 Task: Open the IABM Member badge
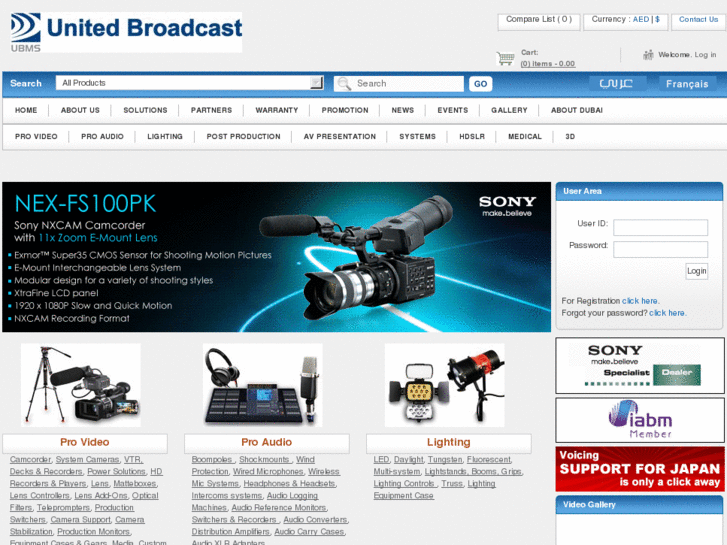pyautogui.click(x=640, y=420)
